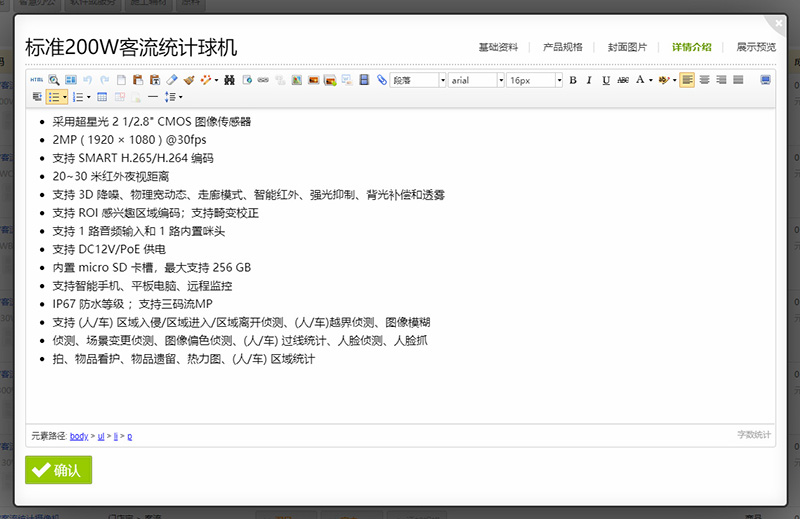Image resolution: width=800 pixels, height=519 pixels.
Task: Insert a table into the editor
Action: (x=102, y=97)
